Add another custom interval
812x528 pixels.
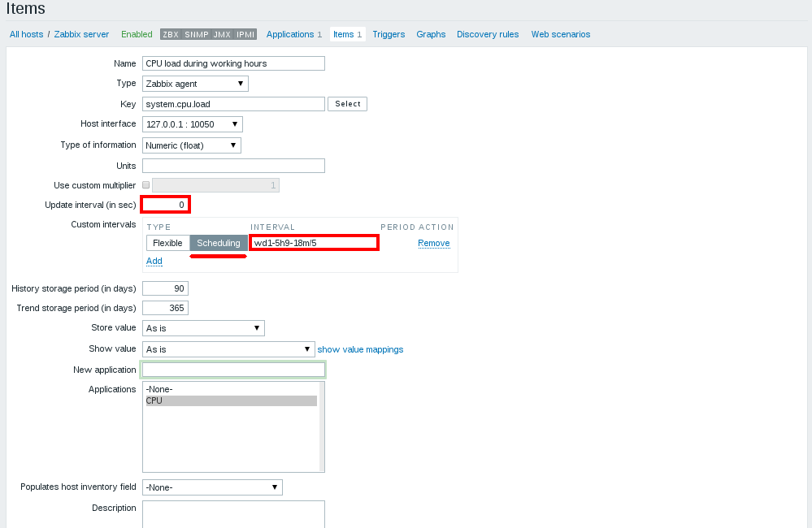coord(154,261)
